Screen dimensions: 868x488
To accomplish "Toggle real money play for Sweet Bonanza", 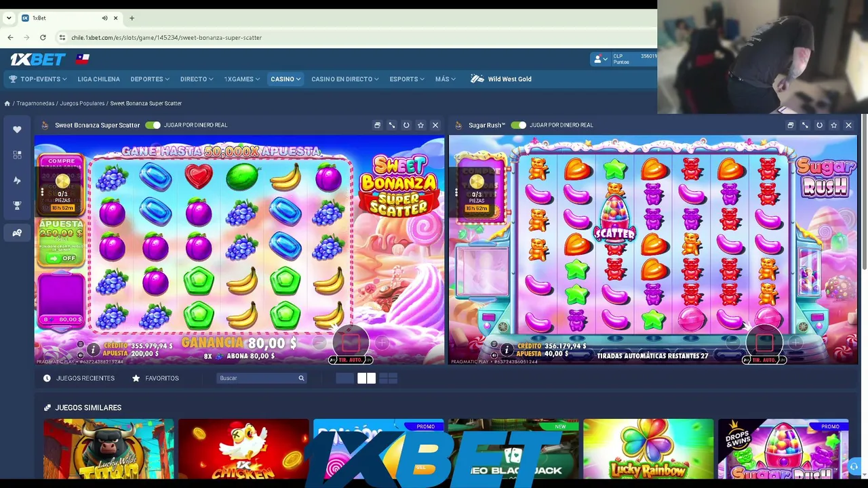I will coord(153,125).
